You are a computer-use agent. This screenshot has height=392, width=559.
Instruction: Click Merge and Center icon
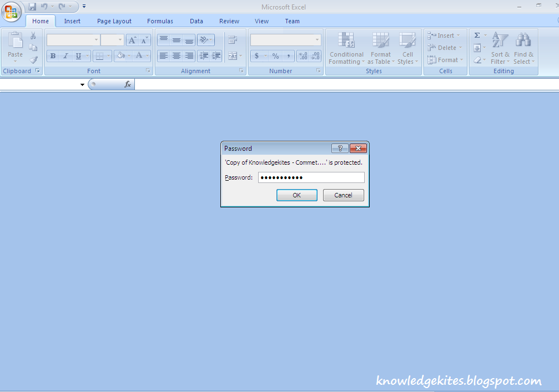click(x=233, y=56)
